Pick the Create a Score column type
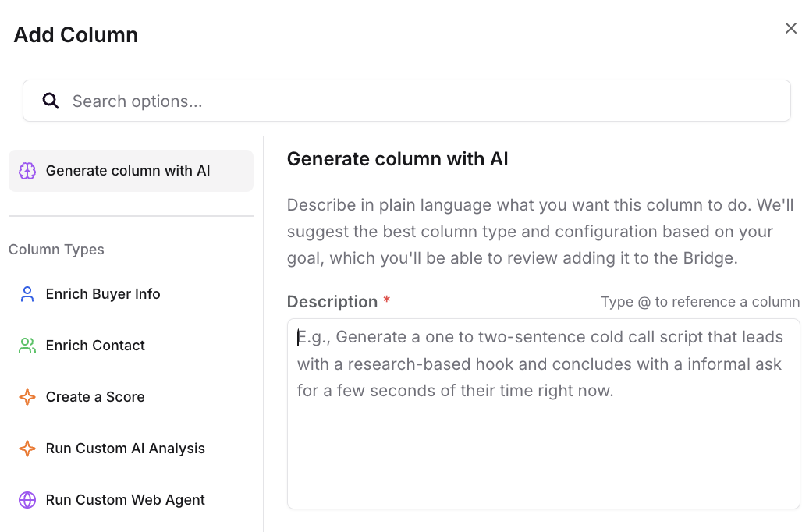This screenshot has width=802, height=532. point(95,397)
